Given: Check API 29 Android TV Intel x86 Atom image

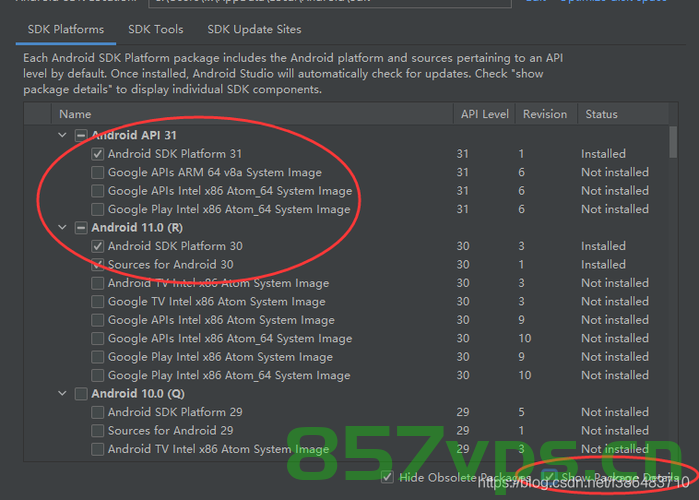Looking at the screenshot, I should point(98,449).
